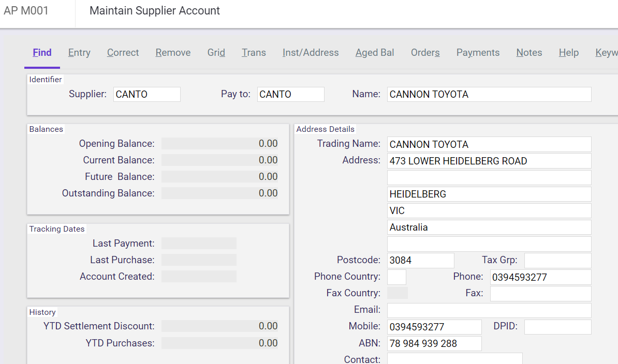Click the History group label
618x364 pixels.
click(42, 312)
